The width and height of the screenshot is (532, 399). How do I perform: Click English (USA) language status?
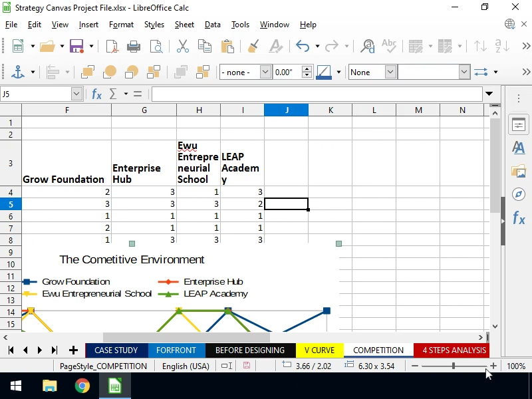point(186,366)
